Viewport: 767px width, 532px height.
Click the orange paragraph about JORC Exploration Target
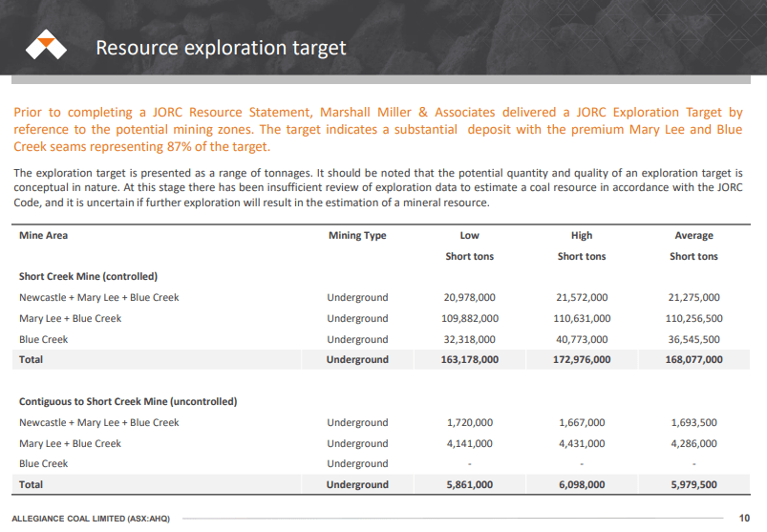click(x=377, y=129)
